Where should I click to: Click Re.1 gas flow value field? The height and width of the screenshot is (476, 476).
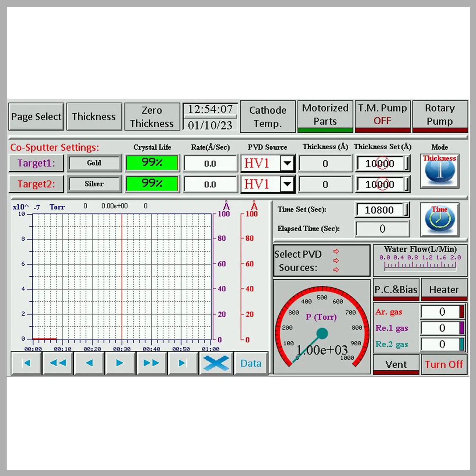click(440, 328)
